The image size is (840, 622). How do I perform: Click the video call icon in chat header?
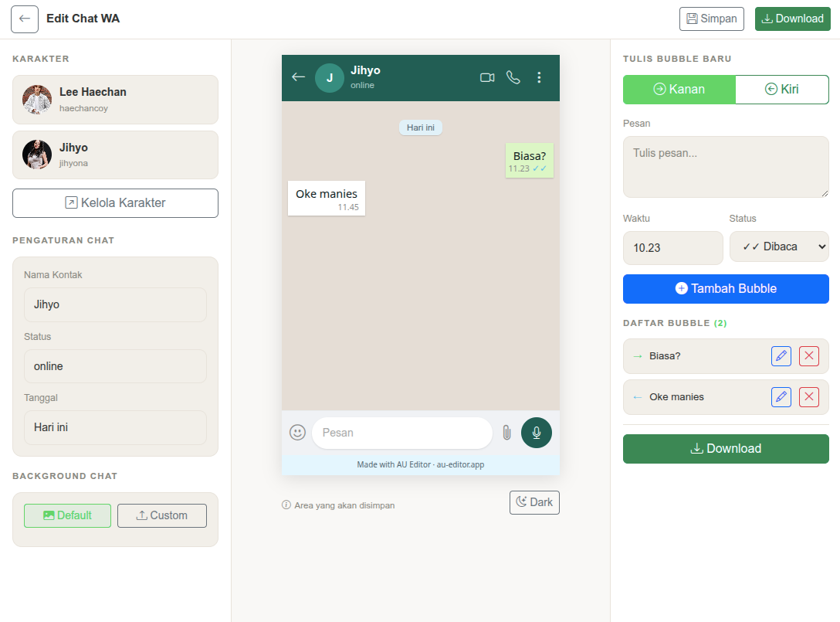(x=487, y=77)
